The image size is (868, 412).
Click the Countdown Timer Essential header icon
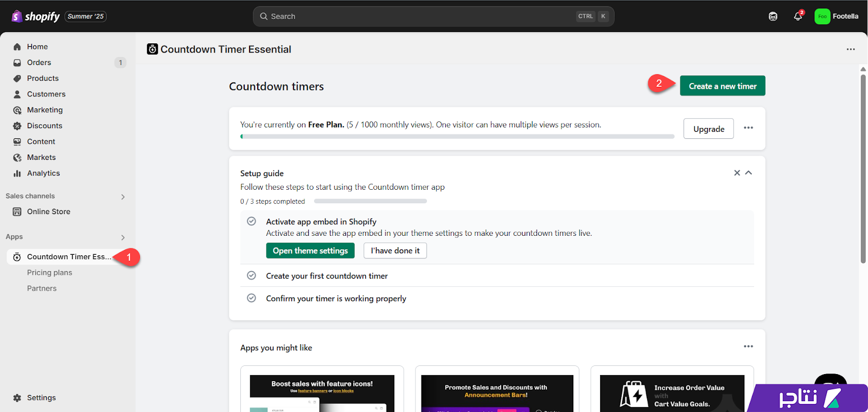click(x=152, y=49)
